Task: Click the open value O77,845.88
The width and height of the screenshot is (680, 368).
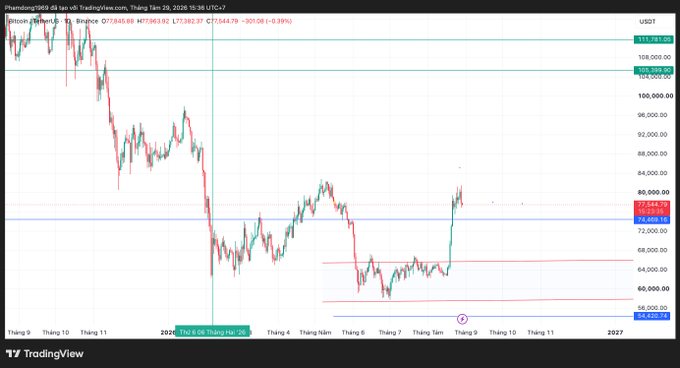Action: coord(118,21)
